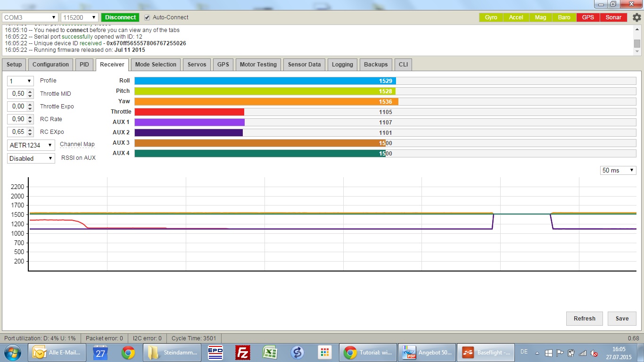This screenshot has height=362, width=644.
Task: Click the Cycle Time 3501 status entry
Action: pos(194,338)
